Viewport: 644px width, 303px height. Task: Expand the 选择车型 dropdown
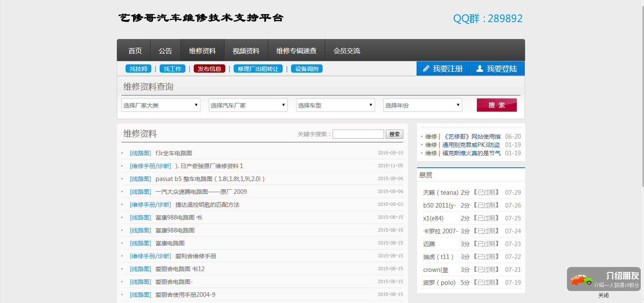[336, 105]
